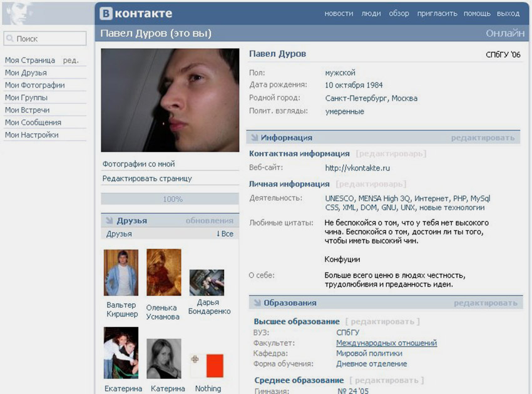The width and height of the screenshot is (532, 394).
Task: Open люди in top navigation
Action: [371, 14]
